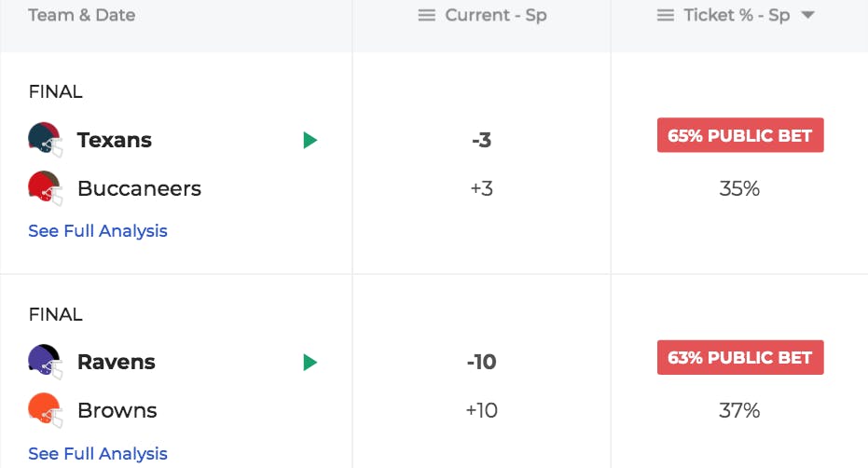Click the Buccaneers team name

click(x=139, y=188)
